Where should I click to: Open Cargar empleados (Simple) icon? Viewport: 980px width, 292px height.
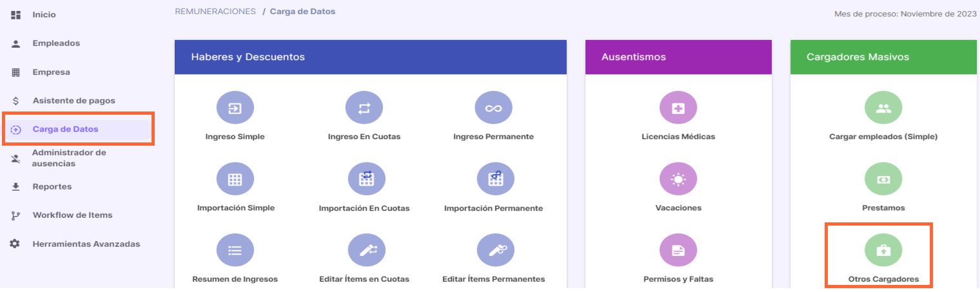tap(883, 108)
